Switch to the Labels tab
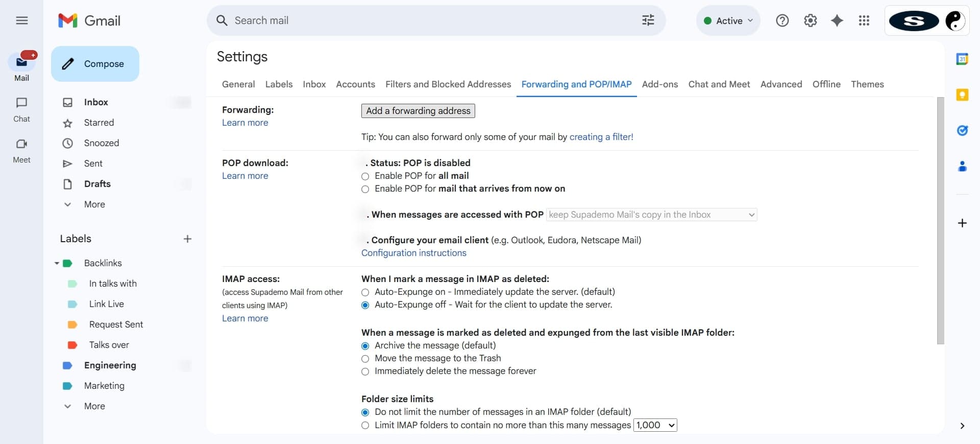Viewport: 980px width, 444px height. (x=279, y=84)
